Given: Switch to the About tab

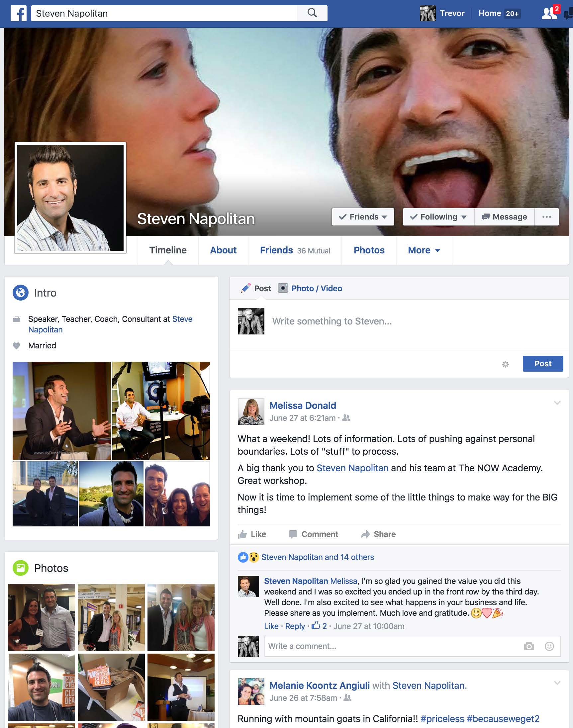Looking at the screenshot, I should point(223,250).
